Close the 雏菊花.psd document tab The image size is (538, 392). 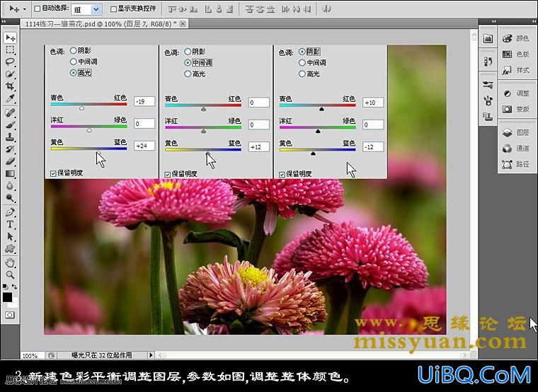coord(183,23)
